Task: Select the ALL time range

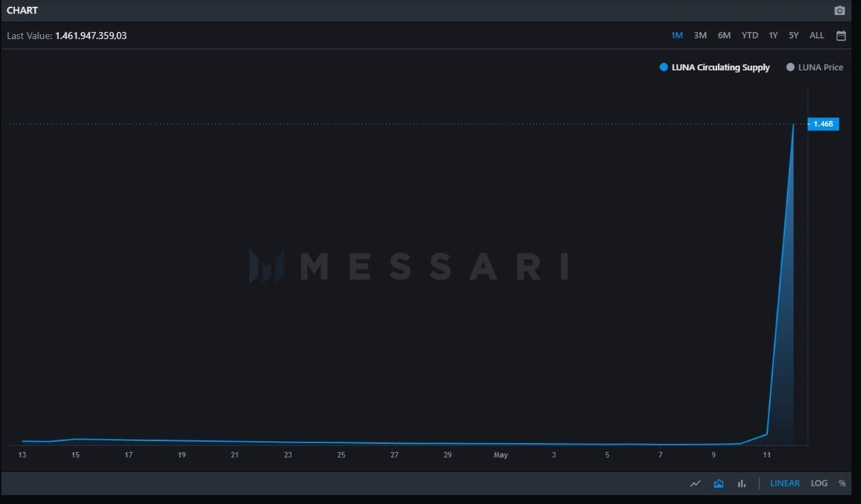Action: [817, 35]
